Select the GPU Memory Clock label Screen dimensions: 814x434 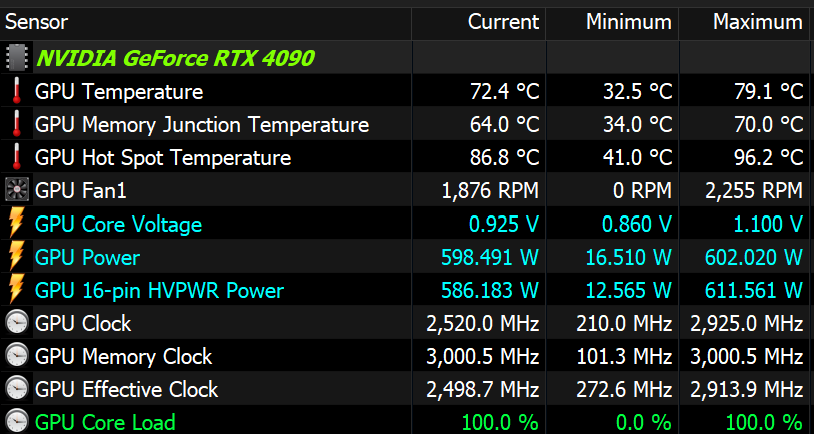[124, 357]
